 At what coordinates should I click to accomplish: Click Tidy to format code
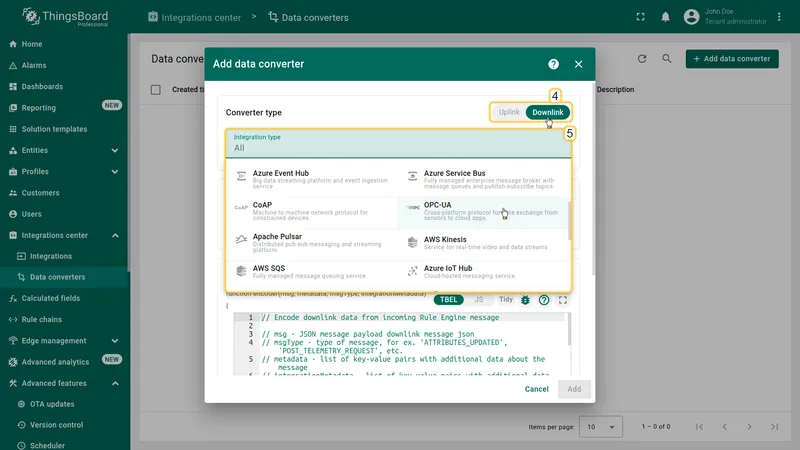click(506, 299)
